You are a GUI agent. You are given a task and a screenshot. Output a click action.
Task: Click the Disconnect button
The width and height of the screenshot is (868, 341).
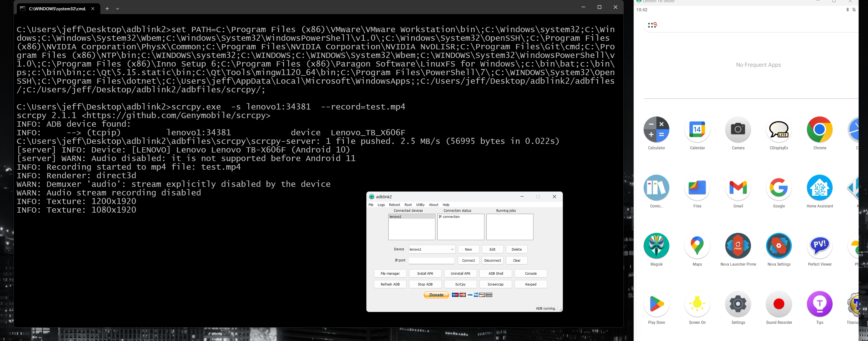pos(492,260)
